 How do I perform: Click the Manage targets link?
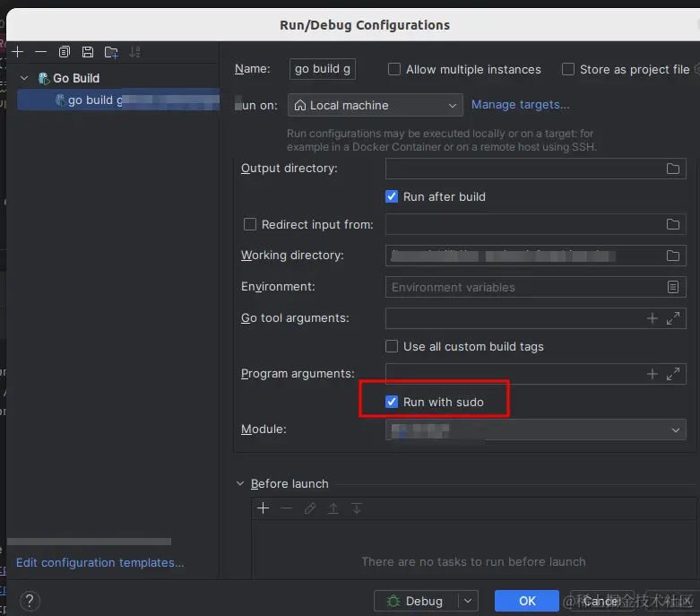520,105
